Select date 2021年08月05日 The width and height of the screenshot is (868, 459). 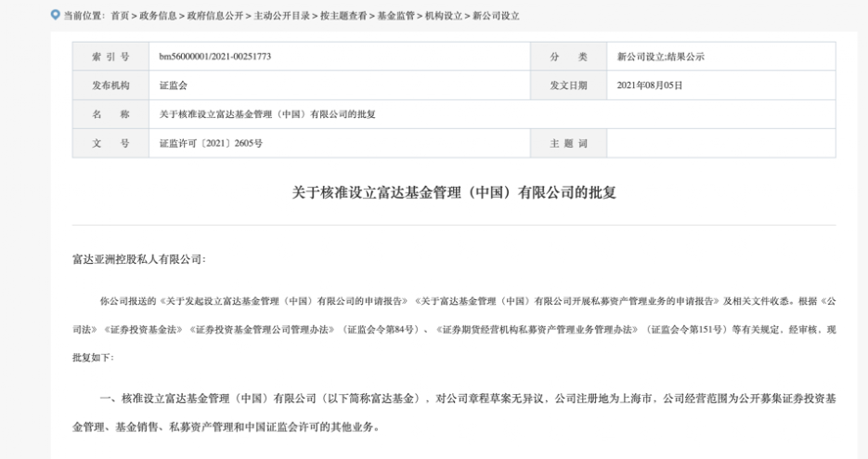click(x=650, y=85)
